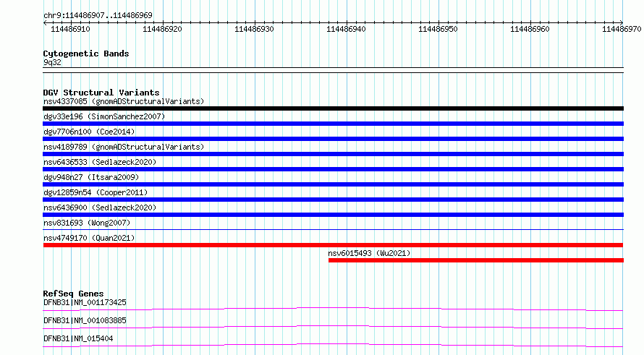Open variant dgv948n27 (Itsara2009)
Screen dimensions: 644x355
tap(91, 177)
